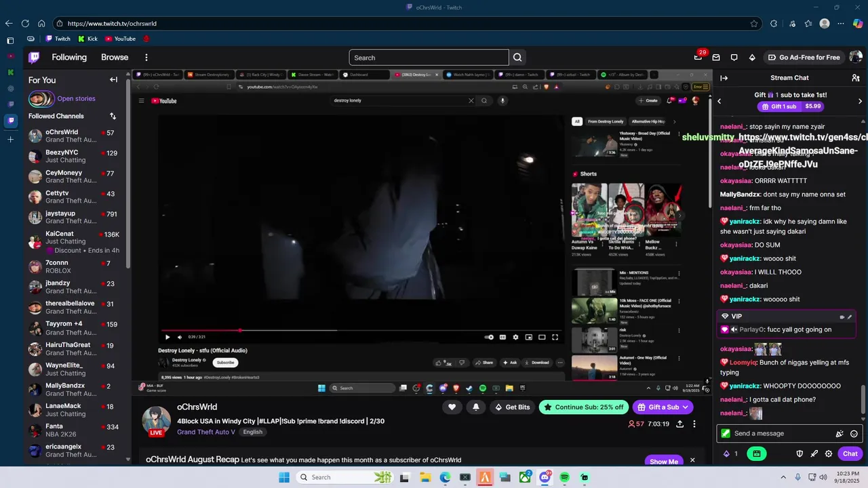Share the stream using the share icon

pyautogui.click(x=679, y=424)
